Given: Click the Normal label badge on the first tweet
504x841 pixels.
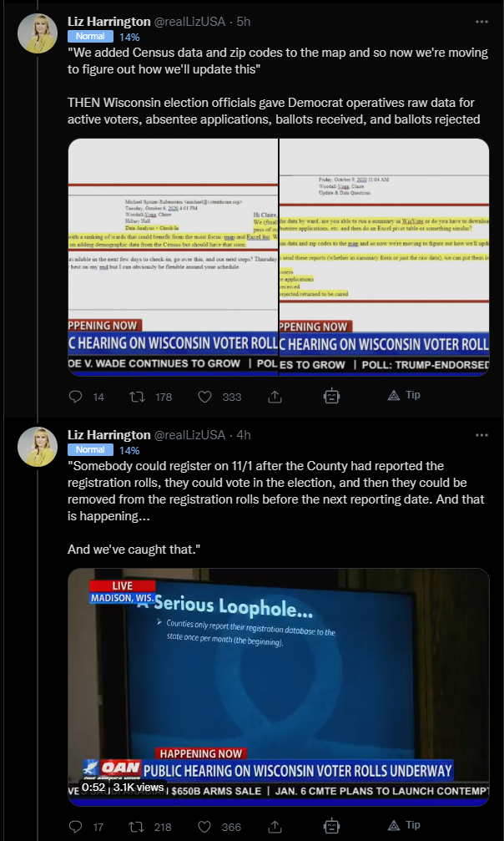Looking at the screenshot, I should pos(90,37).
